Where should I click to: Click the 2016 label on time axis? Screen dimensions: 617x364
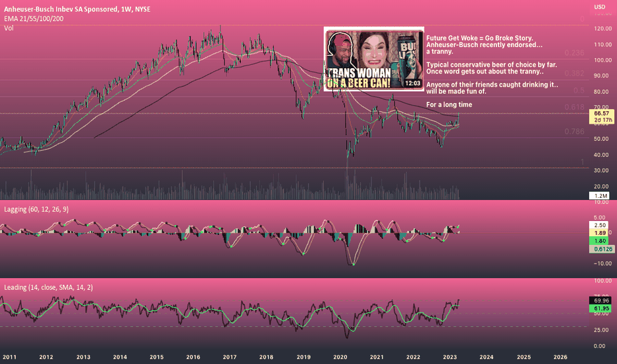point(193,357)
